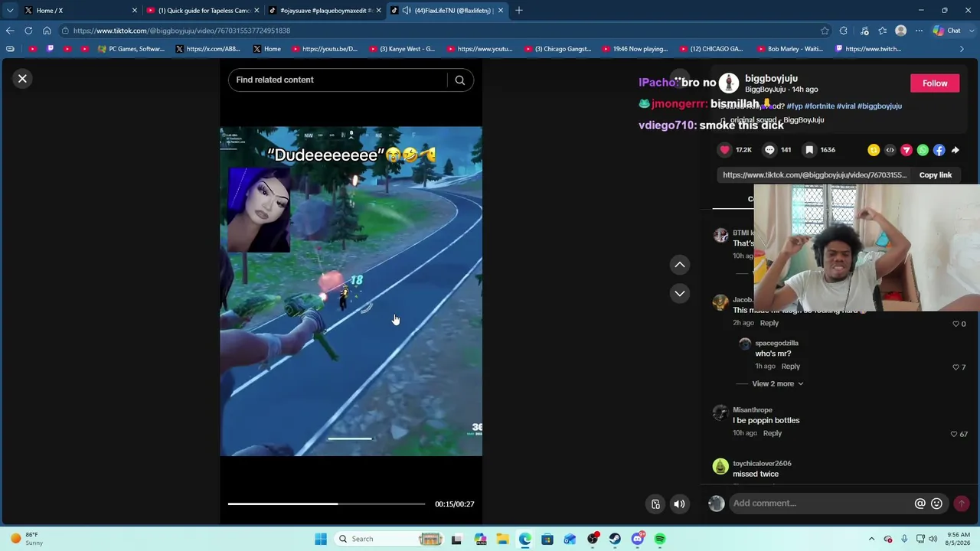Switch to the #ojaysuave TikTok tab
Viewport: 980px width, 551px height.
click(x=325, y=11)
